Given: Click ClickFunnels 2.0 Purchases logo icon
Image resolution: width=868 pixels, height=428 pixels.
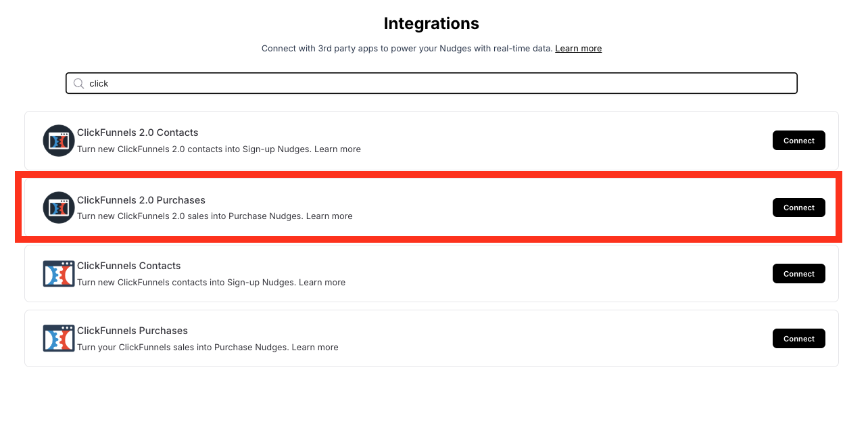Looking at the screenshot, I should [x=59, y=208].
